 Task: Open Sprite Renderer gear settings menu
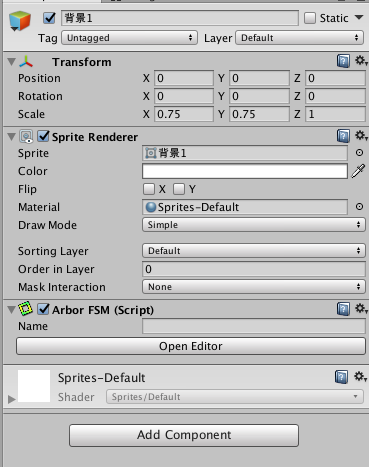click(x=360, y=136)
